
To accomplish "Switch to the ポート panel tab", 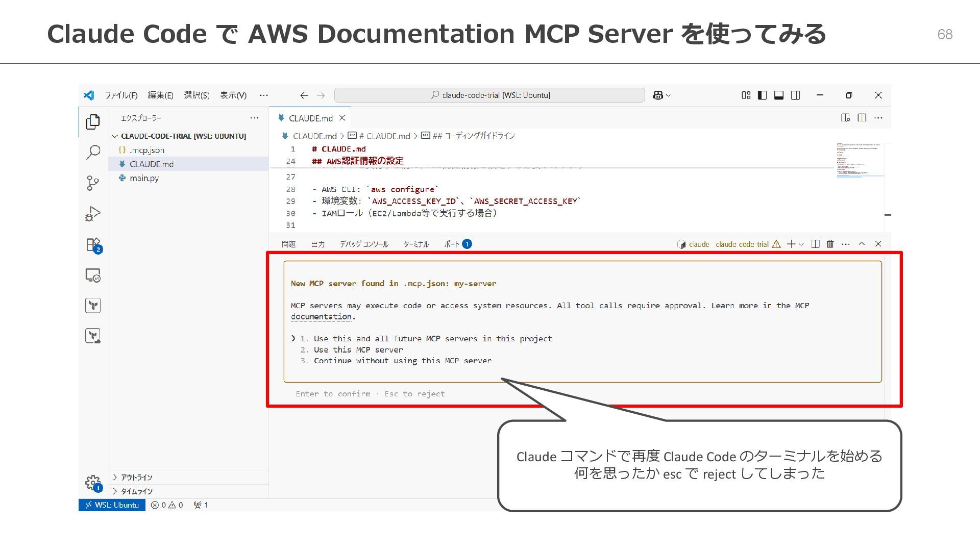I will [457, 244].
